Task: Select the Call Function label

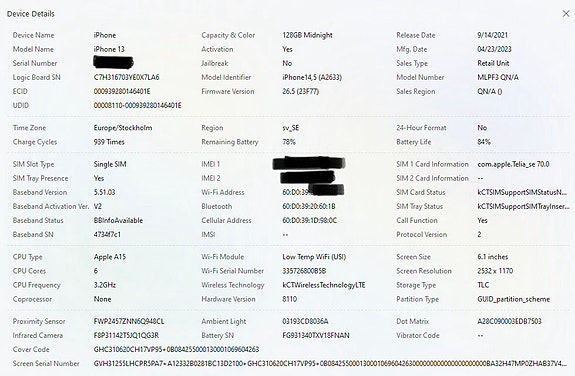Action: (x=417, y=220)
